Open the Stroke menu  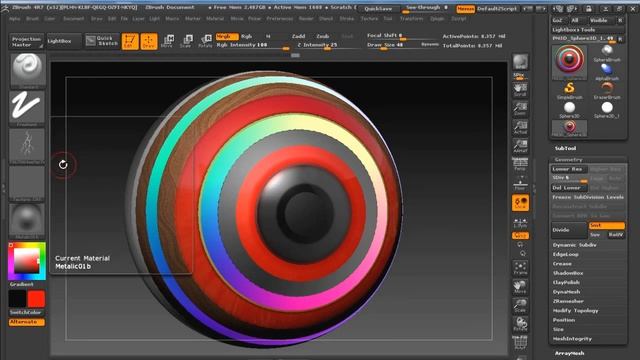(347, 19)
